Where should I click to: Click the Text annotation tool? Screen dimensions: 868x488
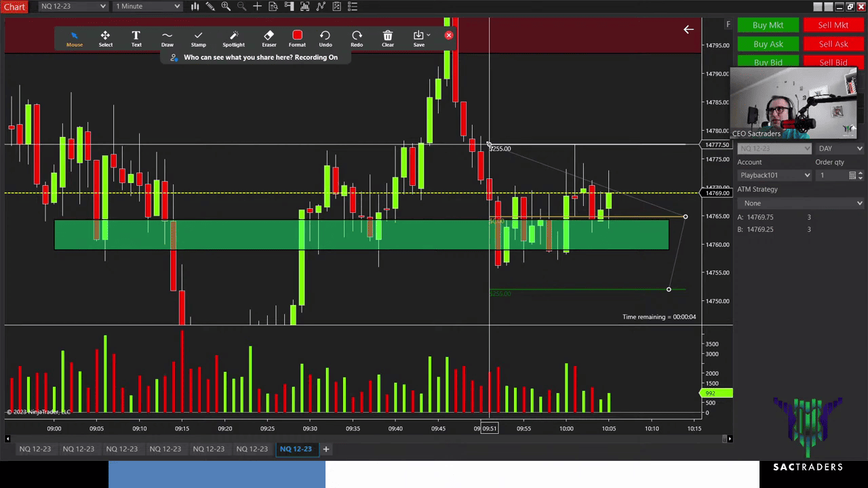point(136,39)
